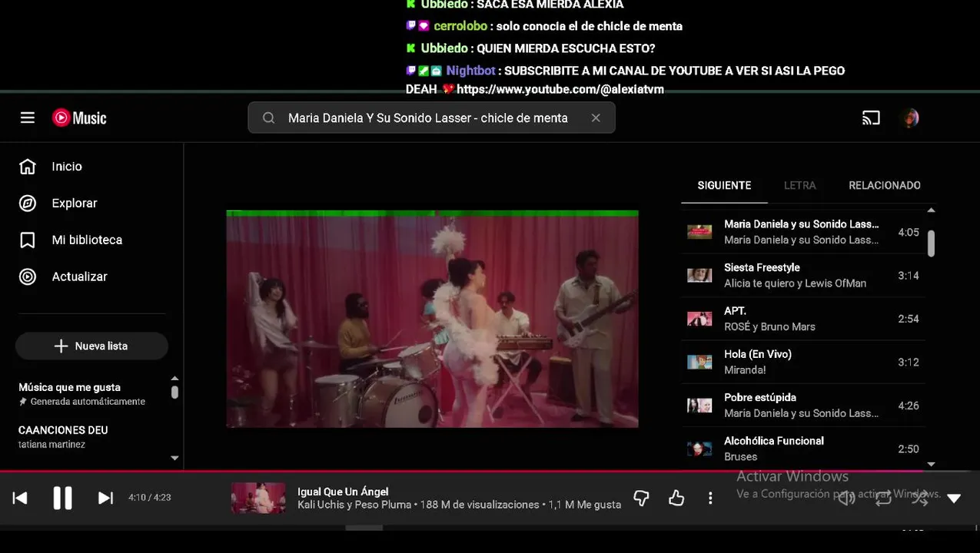Click the Alcohólica Funcional thumbnail

(x=699, y=449)
